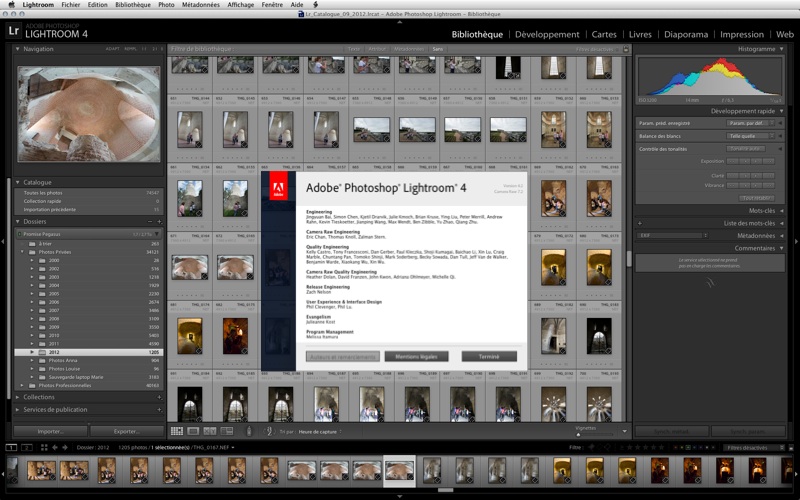This screenshot has width=800, height=500.
Task: Click plus icon beside Services de publication
Action: click(159, 409)
